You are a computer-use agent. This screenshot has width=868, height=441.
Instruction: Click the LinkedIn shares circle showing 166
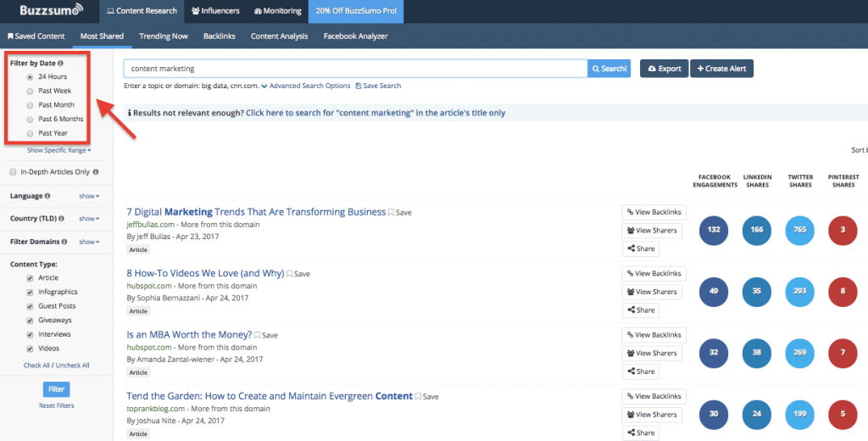[x=757, y=230]
